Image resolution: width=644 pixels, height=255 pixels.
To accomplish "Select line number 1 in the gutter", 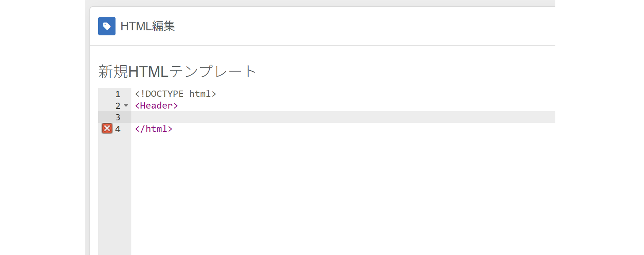I will pyautogui.click(x=118, y=94).
